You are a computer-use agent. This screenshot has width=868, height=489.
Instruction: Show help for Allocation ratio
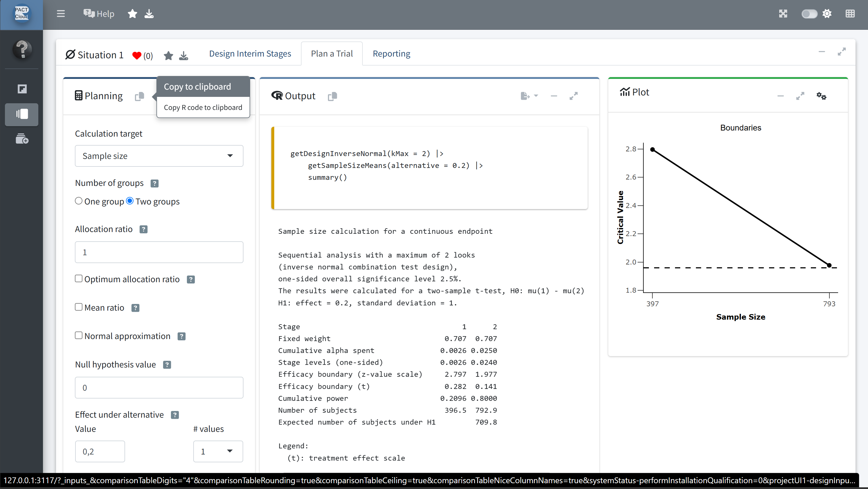tap(143, 229)
